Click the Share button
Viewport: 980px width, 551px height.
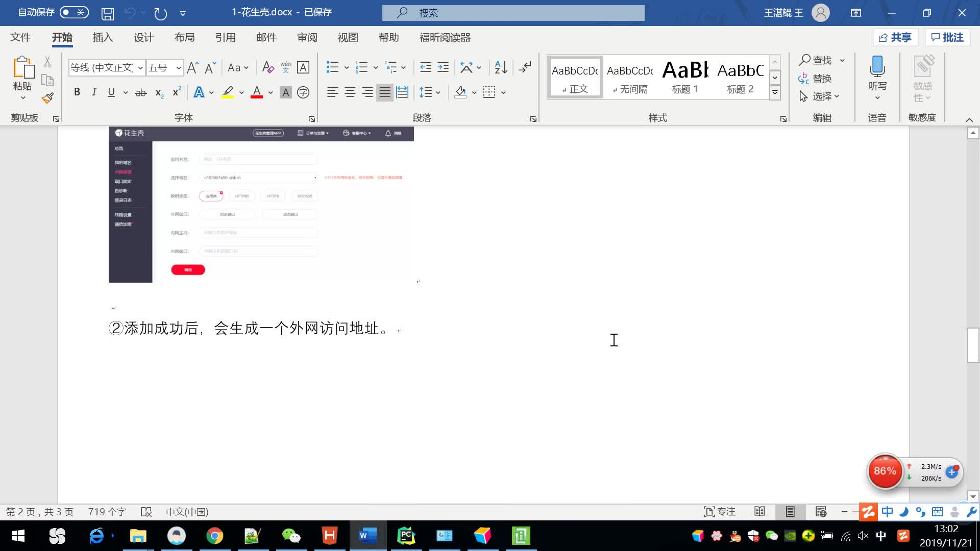[895, 37]
